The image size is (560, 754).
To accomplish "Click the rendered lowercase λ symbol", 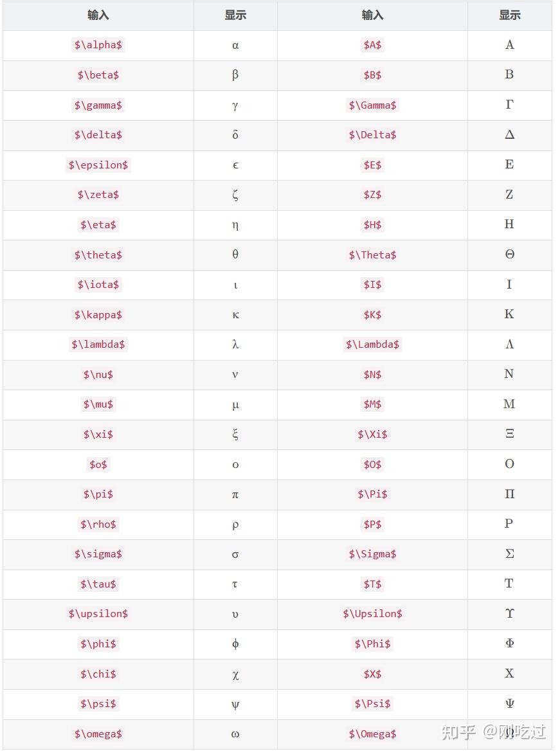I will coord(235,345).
